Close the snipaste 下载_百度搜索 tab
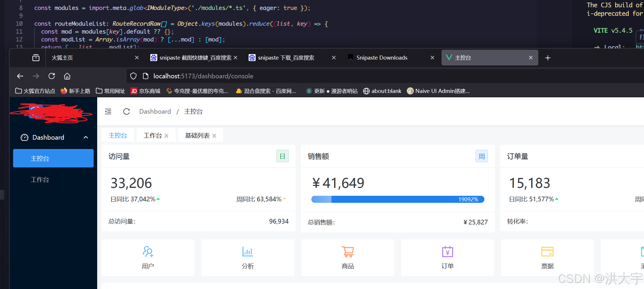The image size is (644, 289). click(334, 58)
